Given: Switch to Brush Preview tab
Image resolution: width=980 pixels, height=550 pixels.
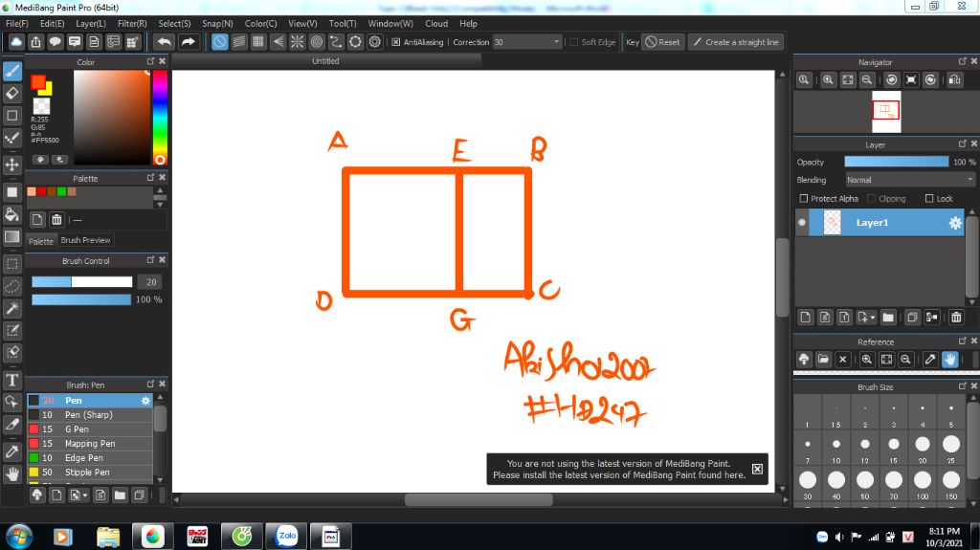Looking at the screenshot, I should point(85,240).
